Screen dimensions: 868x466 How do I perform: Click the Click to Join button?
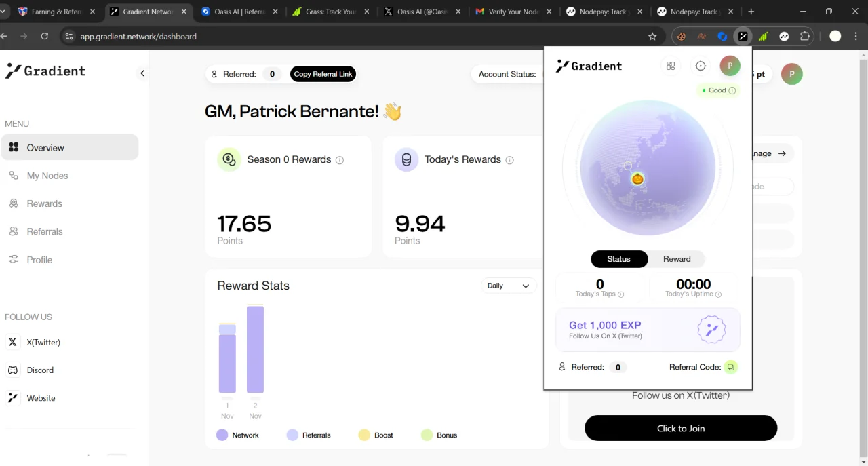[x=681, y=428]
